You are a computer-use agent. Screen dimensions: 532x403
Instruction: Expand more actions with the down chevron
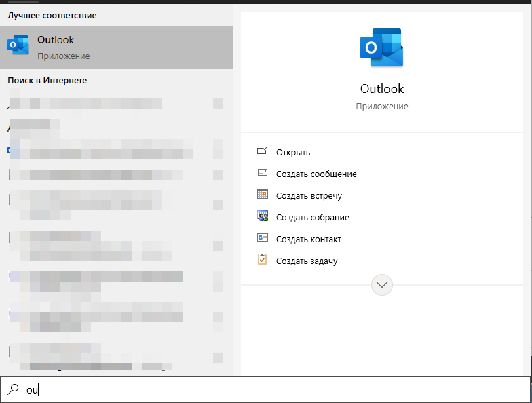click(382, 285)
